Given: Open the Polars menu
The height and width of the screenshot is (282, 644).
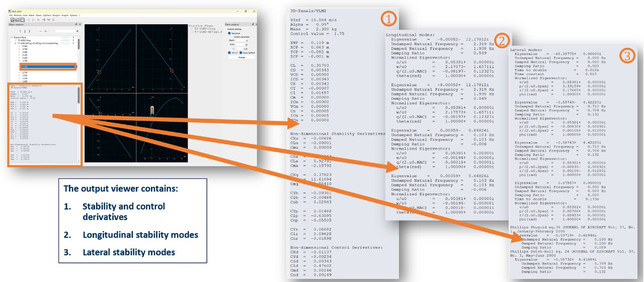Looking at the screenshot, I should (x=39, y=16).
